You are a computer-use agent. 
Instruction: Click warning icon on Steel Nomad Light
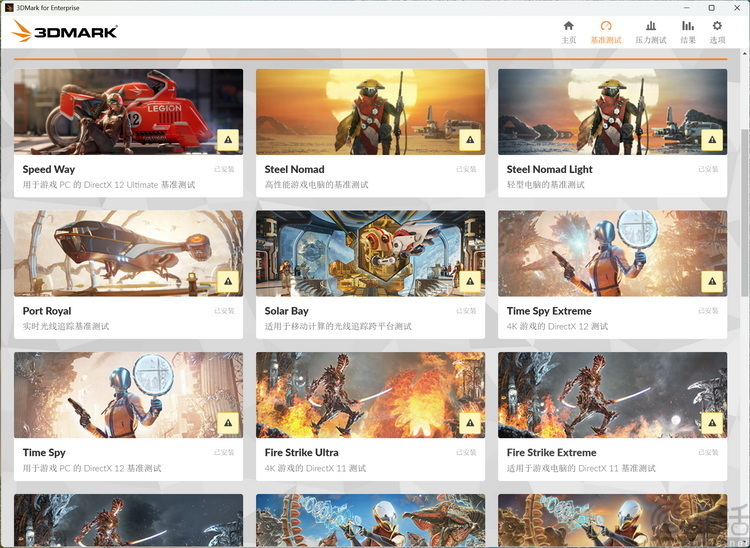712,140
